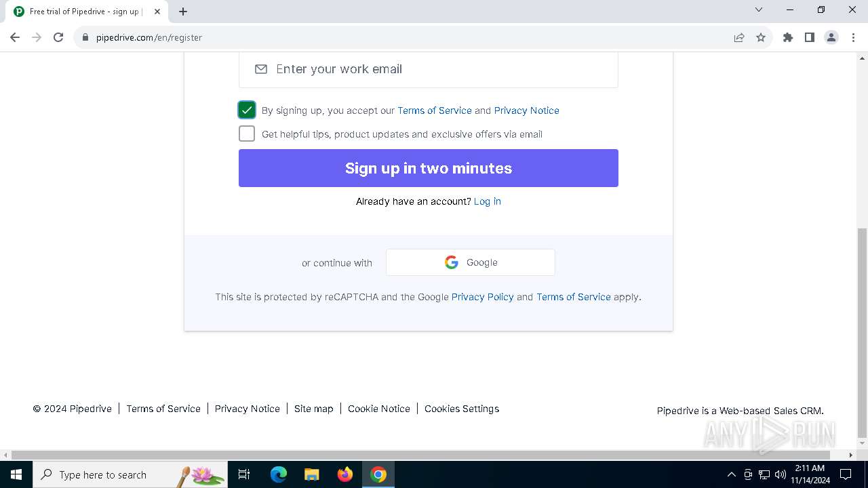Open the Chrome profile avatar

click(831, 37)
